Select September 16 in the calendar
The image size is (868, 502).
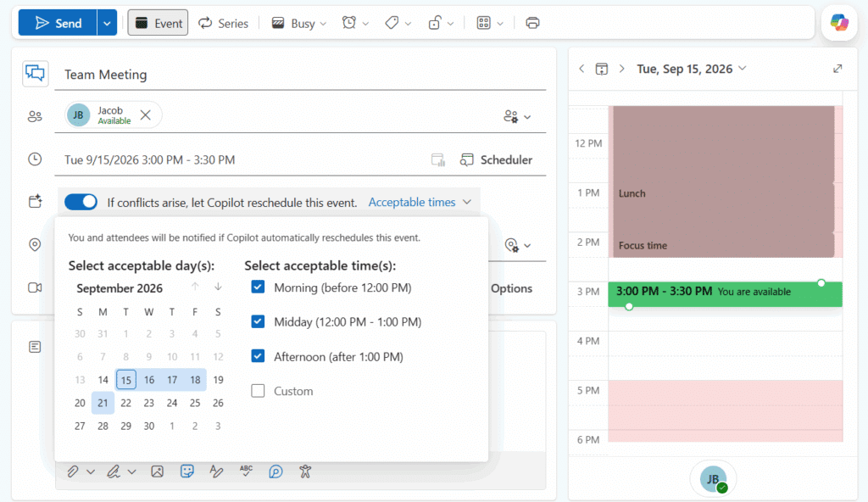click(x=149, y=380)
